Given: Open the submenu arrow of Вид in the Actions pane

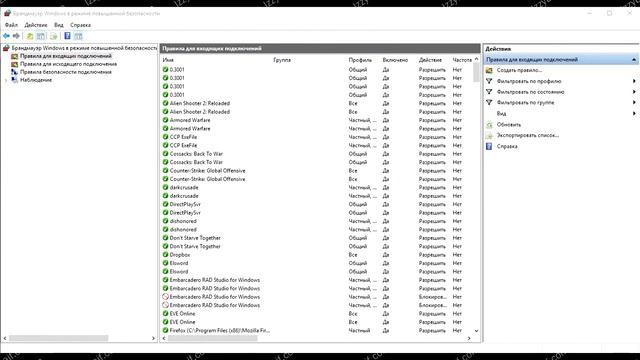Looking at the screenshot, I should click(634, 113).
